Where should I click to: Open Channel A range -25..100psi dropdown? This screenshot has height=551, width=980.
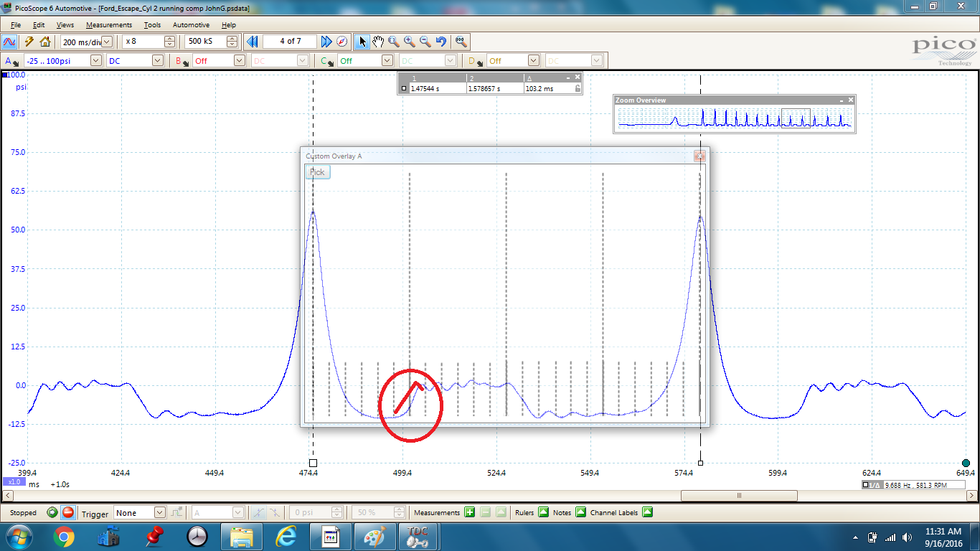95,61
